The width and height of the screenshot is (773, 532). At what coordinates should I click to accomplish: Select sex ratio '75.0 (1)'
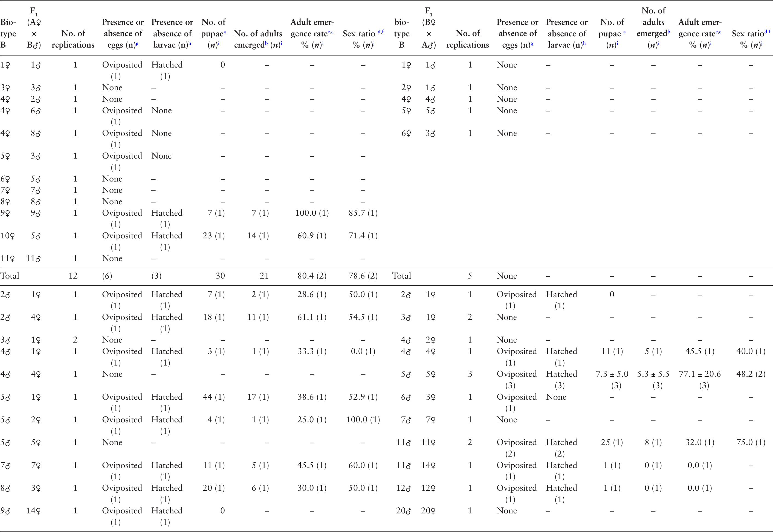751,442
